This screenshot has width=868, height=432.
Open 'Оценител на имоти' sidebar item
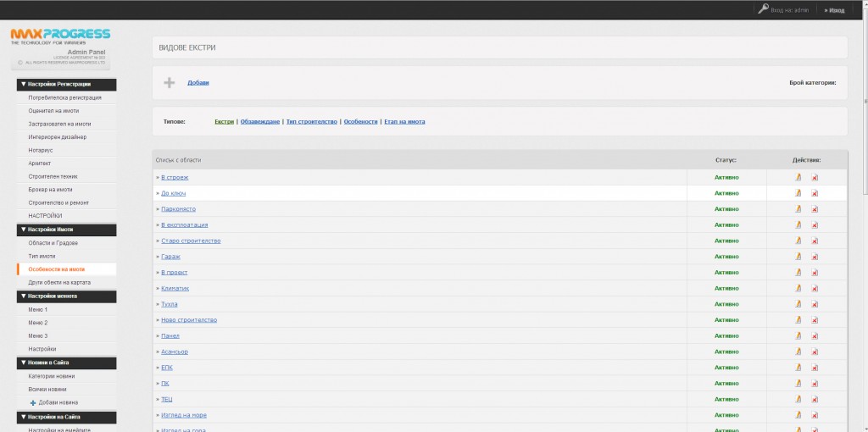(53, 111)
